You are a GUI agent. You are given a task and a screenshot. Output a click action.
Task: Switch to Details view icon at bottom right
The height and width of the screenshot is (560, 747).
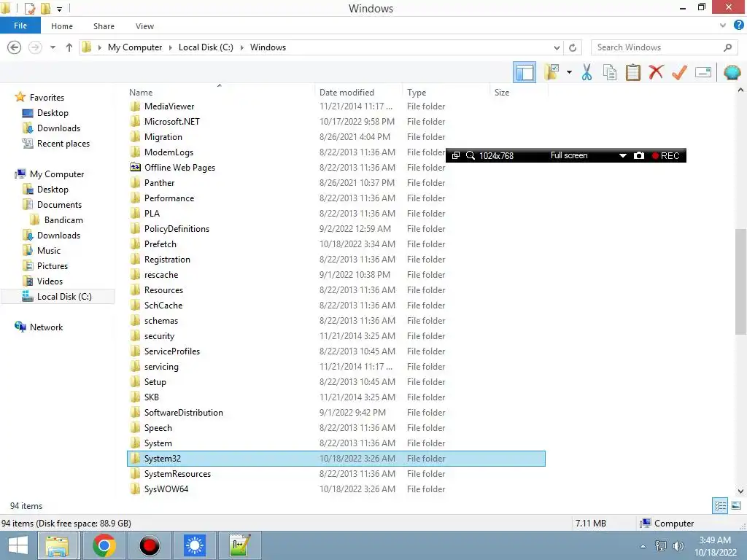(x=720, y=506)
